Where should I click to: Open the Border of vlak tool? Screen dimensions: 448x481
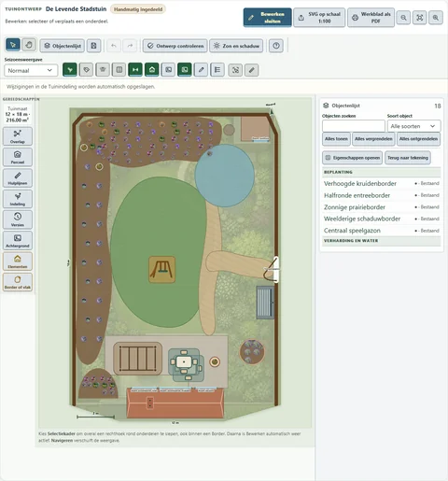[x=18, y=282]
